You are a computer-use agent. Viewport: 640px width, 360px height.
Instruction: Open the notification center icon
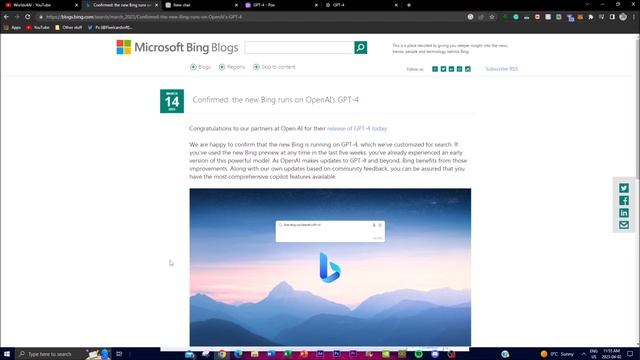click(x=630, y=354)
